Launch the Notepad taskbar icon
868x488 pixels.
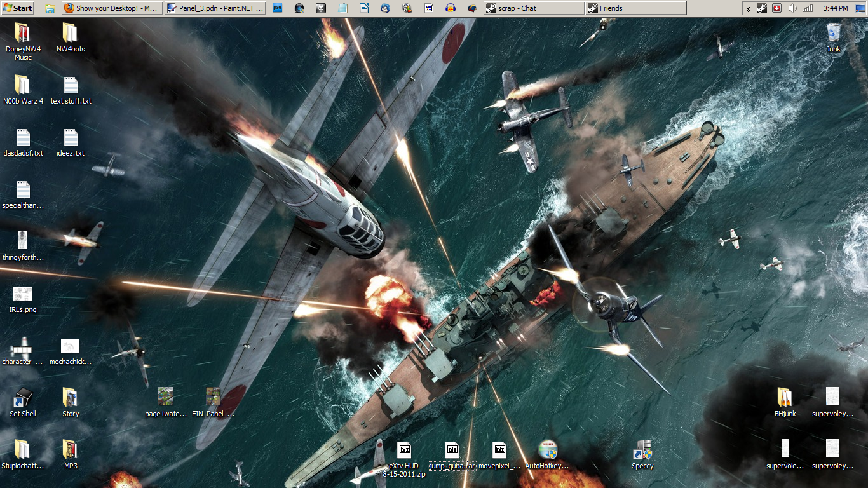342,8
